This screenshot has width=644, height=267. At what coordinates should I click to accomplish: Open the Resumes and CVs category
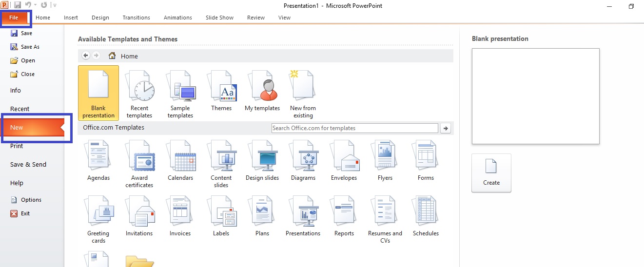[x=385, y=220]
